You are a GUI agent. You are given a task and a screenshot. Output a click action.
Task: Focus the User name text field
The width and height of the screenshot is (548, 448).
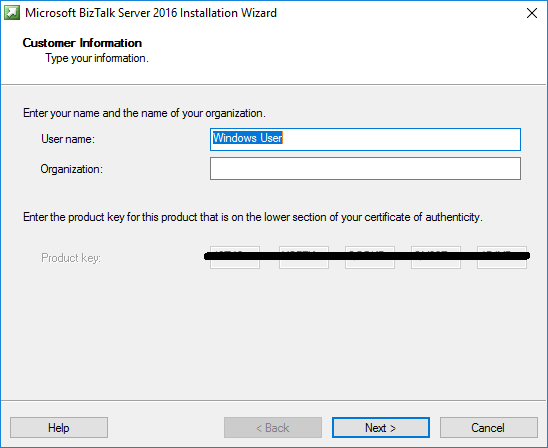[365, 139]
